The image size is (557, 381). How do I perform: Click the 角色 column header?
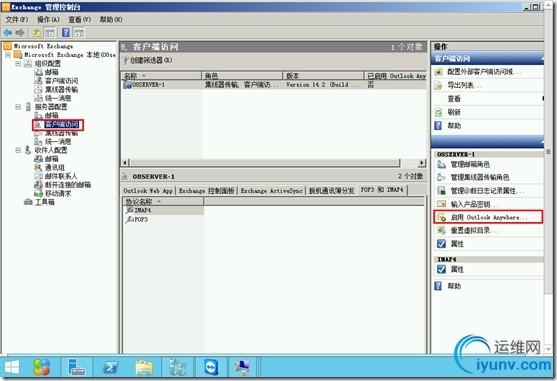pyautogui.click(x=242, y=76)
